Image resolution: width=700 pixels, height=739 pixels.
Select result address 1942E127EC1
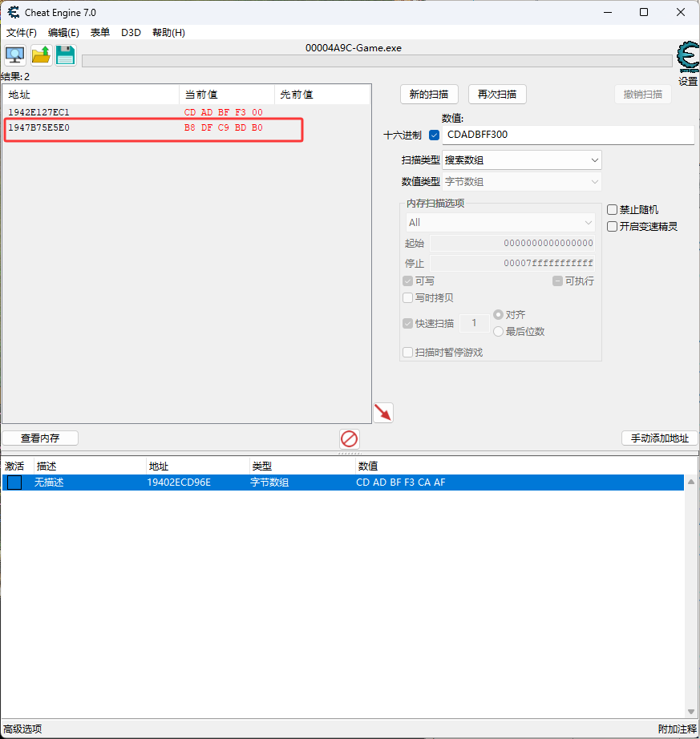(x=38, y=112)
